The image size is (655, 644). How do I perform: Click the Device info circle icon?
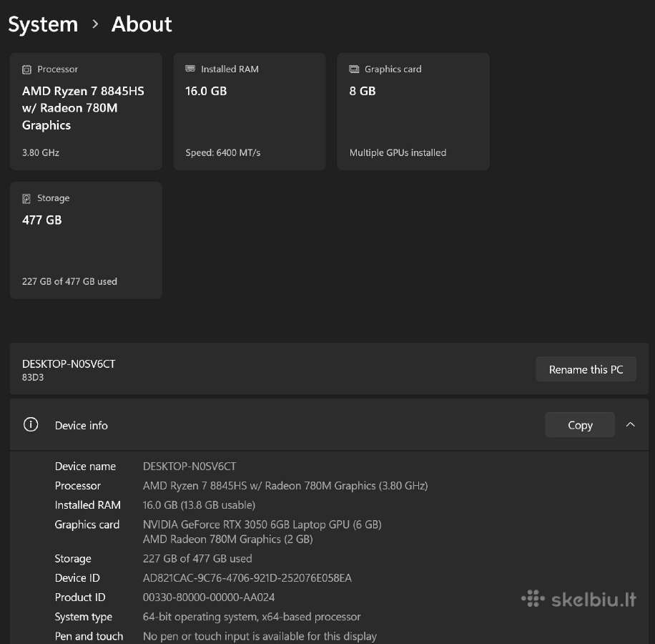[31, 424]
